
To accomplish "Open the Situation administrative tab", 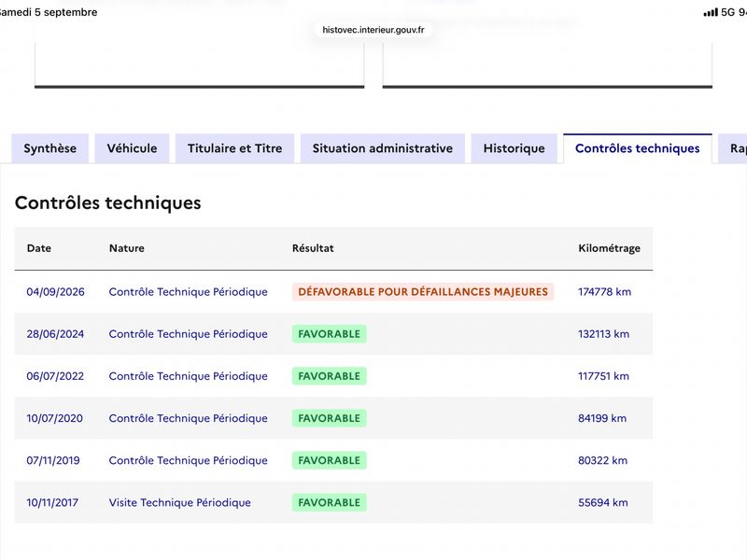I will [x=383, y=148].
